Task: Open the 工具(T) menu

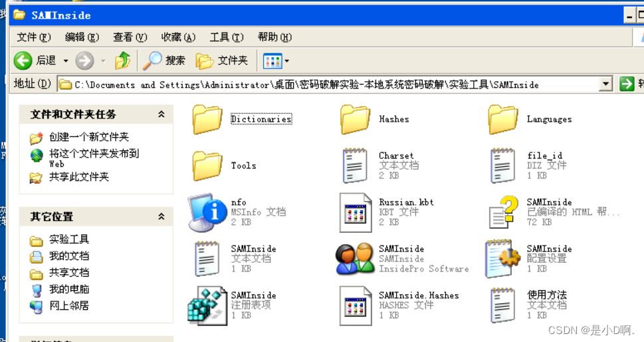Action: coord(227,37)
